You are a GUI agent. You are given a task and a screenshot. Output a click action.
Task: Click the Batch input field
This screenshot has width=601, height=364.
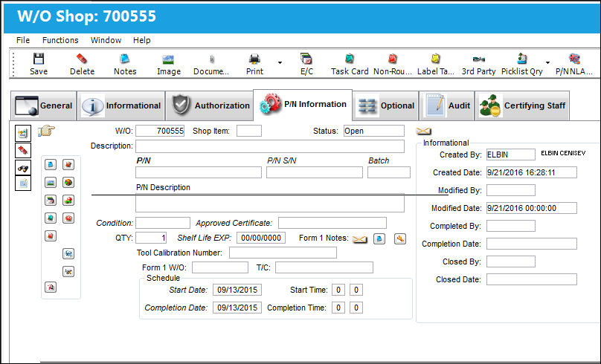389,172
